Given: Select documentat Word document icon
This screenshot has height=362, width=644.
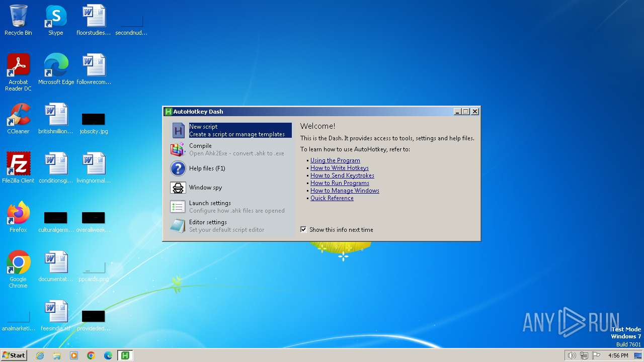Looking at the screenshot, I should (x=56, y=262).
